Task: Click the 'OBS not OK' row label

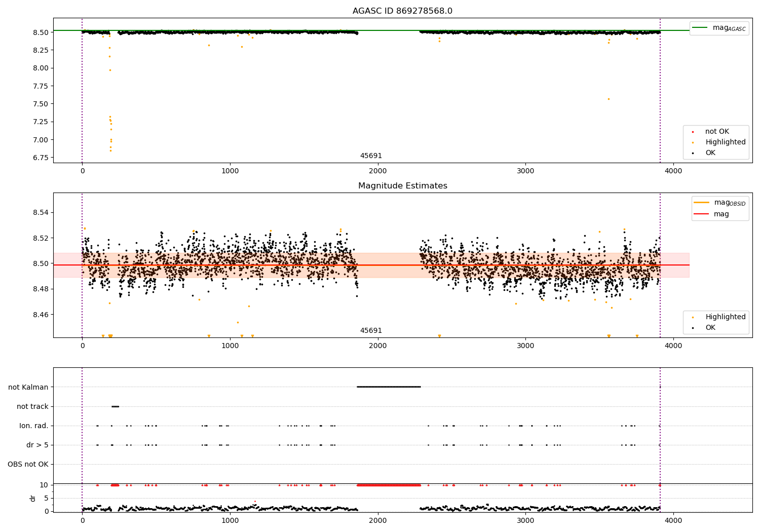Action: pyautogui.click(x=28, y=464)
